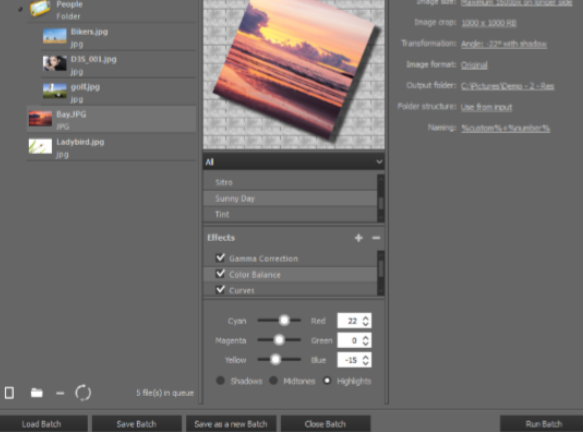Open Naming %custom%+%number% link

pos(506,128)
